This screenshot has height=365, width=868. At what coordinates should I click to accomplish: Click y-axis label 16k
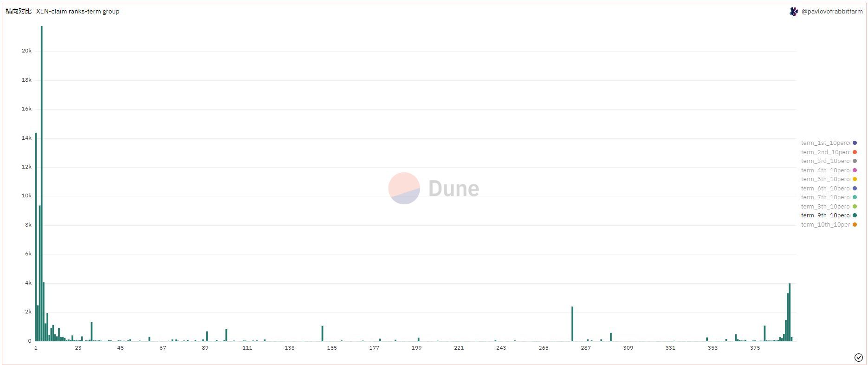click(x=26, y=109)
